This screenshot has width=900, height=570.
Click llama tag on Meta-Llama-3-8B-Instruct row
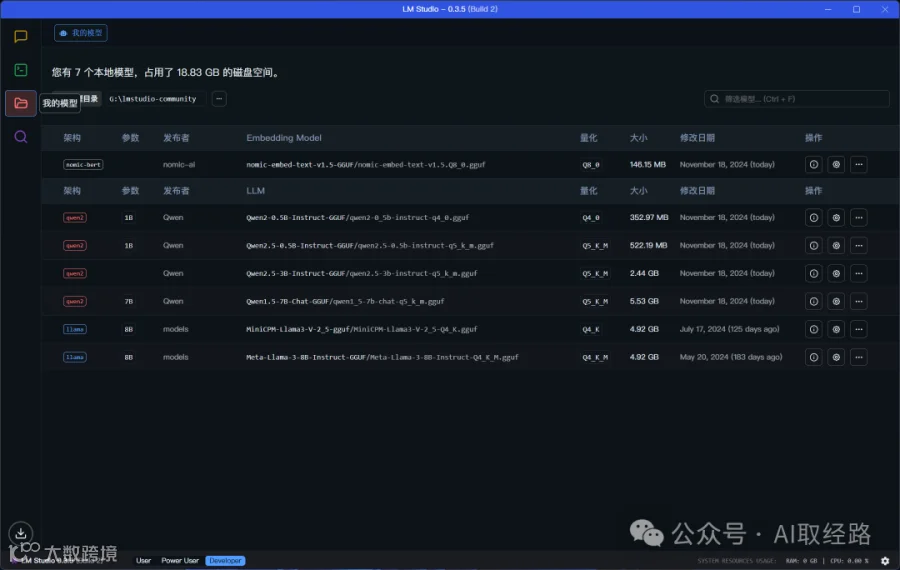click(x=75, y=357)
